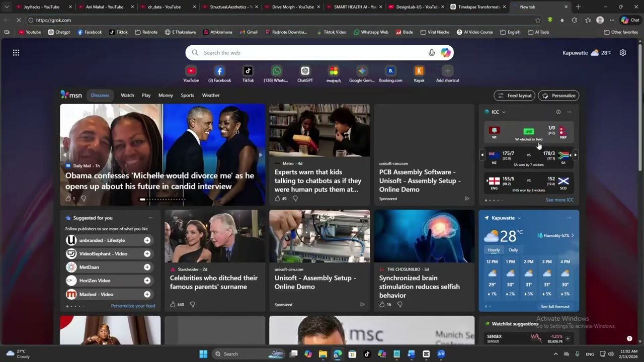The height and width of the screenshot is (362, 644).
Task: Open the Google Gemini shortcut tile
Action: [x=362, y=74]
